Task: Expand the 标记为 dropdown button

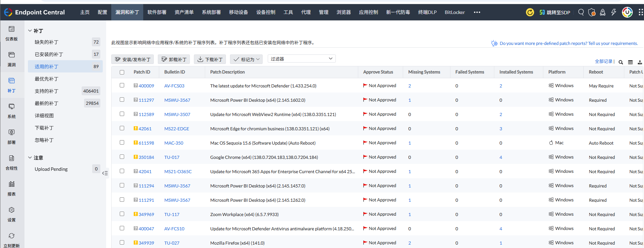Action: tap(246, 59)
